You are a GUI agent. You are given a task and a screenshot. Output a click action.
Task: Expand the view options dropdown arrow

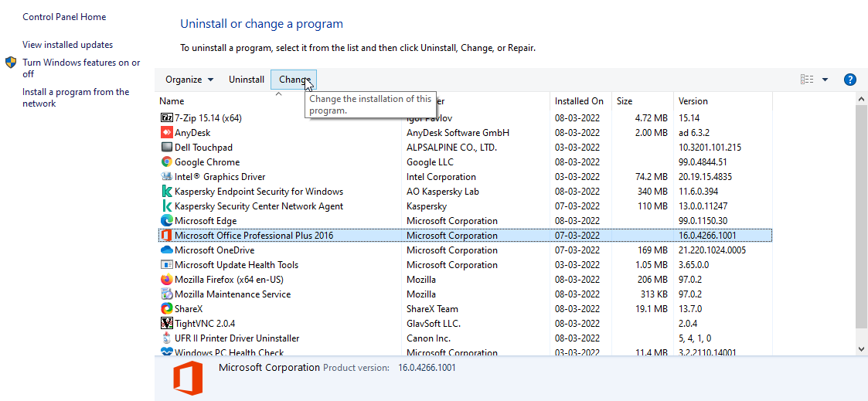(x=825, y=80)
